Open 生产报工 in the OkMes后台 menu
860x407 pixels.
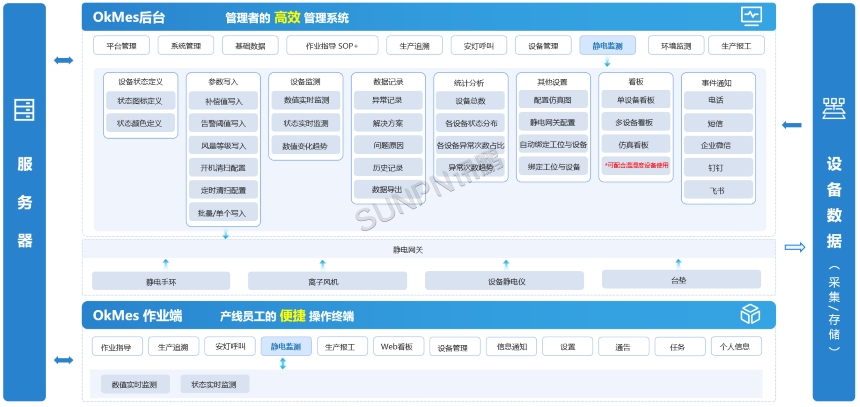737,46
